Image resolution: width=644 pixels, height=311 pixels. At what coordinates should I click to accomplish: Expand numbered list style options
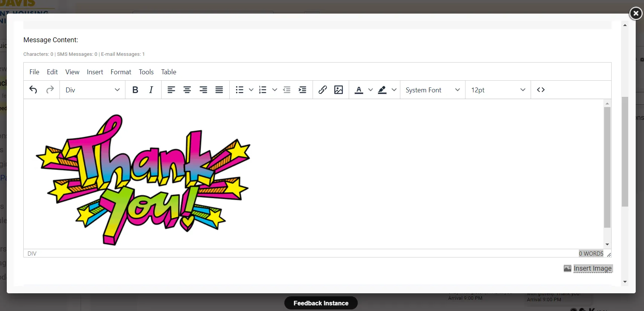pos(275,90)
